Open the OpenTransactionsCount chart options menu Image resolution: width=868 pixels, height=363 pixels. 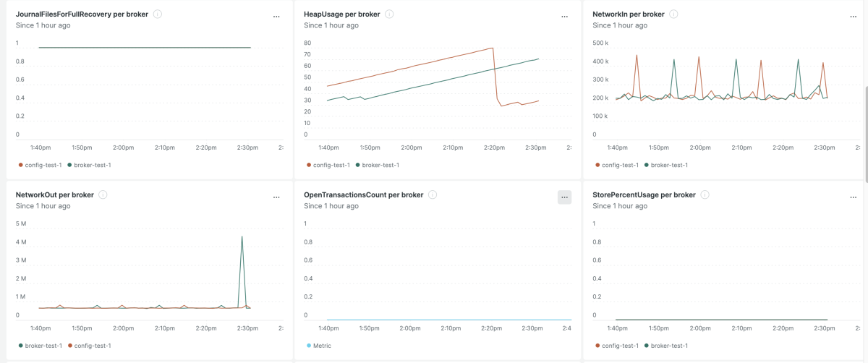pos(565,197)
